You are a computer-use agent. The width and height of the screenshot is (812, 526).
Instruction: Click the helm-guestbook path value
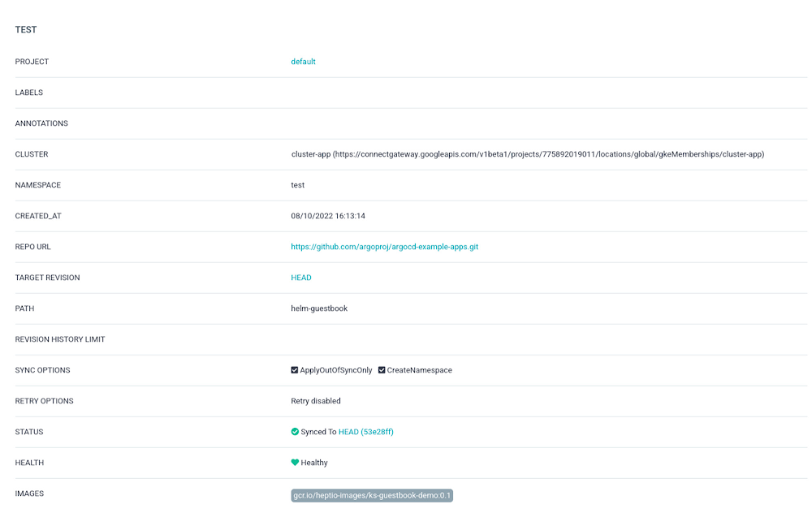point(319,308)
